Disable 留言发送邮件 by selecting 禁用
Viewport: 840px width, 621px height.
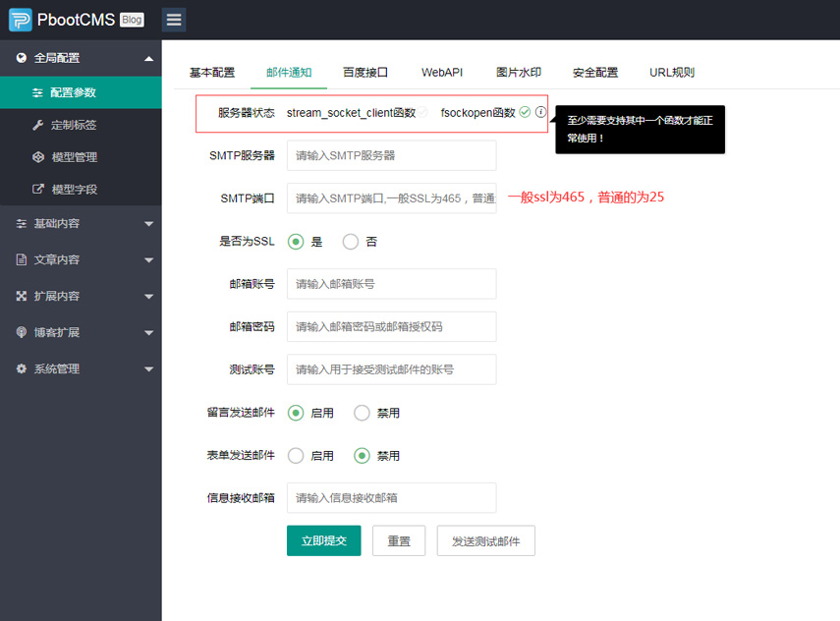click(x=362, y=413)
